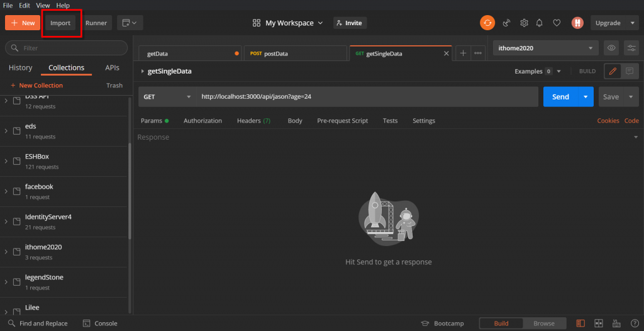Select the getData request tab
The image size is (644, 331).
click(x=190, y=53)
